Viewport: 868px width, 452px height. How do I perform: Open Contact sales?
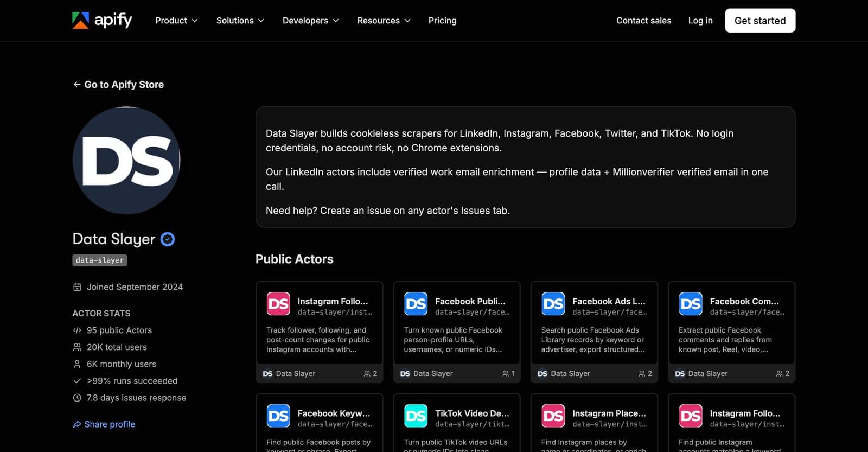pyautogui.click(x=644, y=21)
